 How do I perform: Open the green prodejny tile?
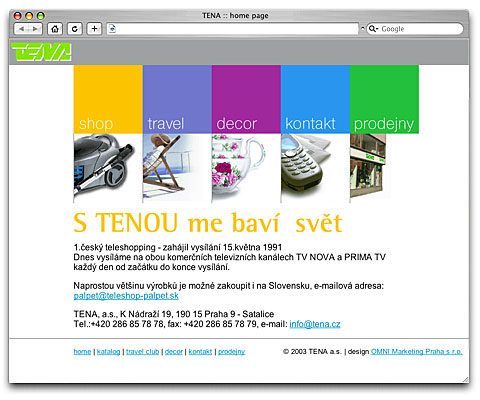(x=384, y=99)
